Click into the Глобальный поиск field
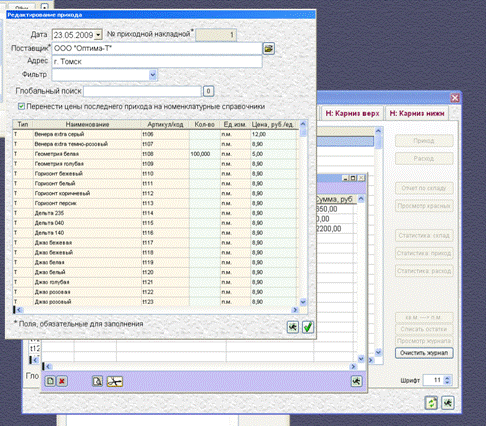Image resolution: width=486 pixels, height=426 pixels. pyautogui.click(x=142, y=91)
